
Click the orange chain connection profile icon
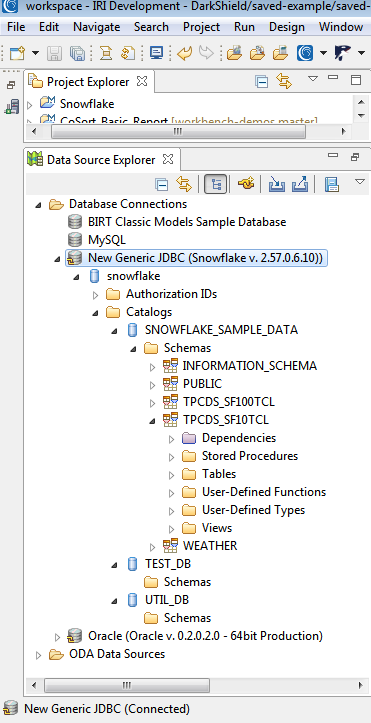246,184
